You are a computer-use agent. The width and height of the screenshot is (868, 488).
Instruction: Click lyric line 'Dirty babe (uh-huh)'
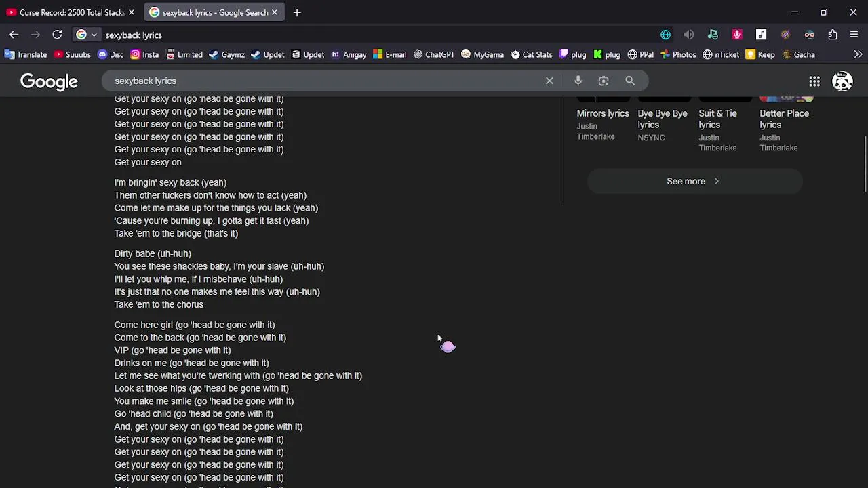153,253
